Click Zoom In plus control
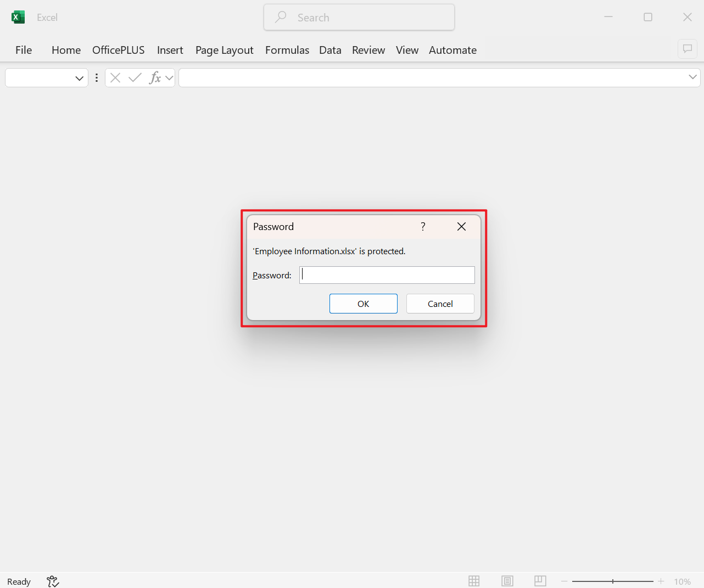 tap(661, 581)
